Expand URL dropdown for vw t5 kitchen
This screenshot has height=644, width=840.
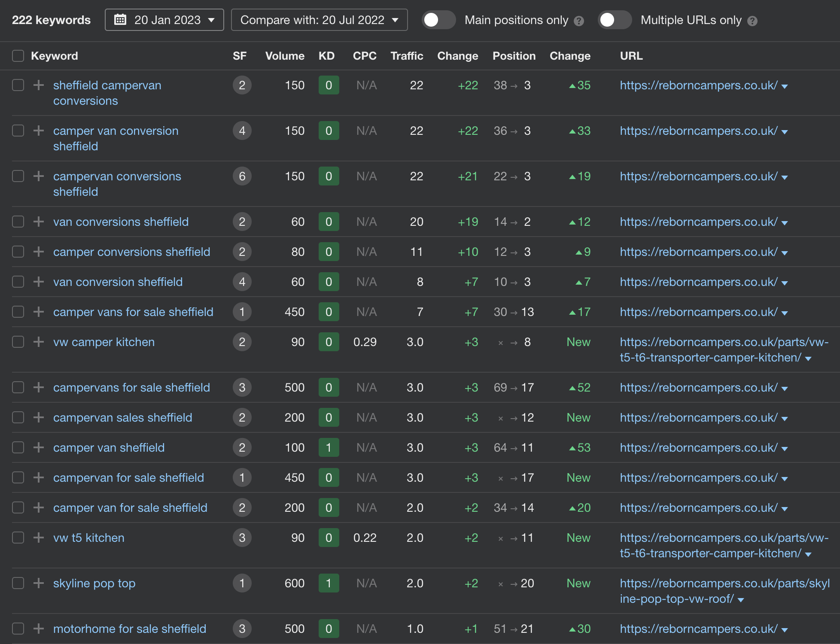tap(808, 554)
